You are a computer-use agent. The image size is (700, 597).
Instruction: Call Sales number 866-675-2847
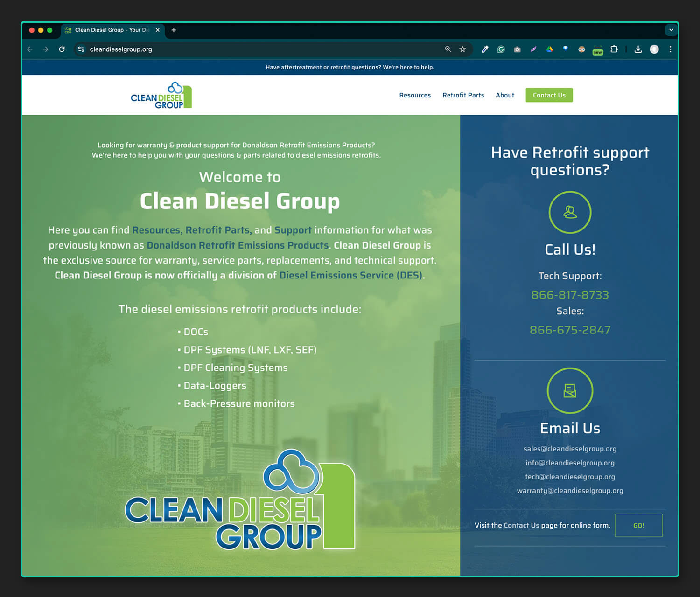(570, 330)
